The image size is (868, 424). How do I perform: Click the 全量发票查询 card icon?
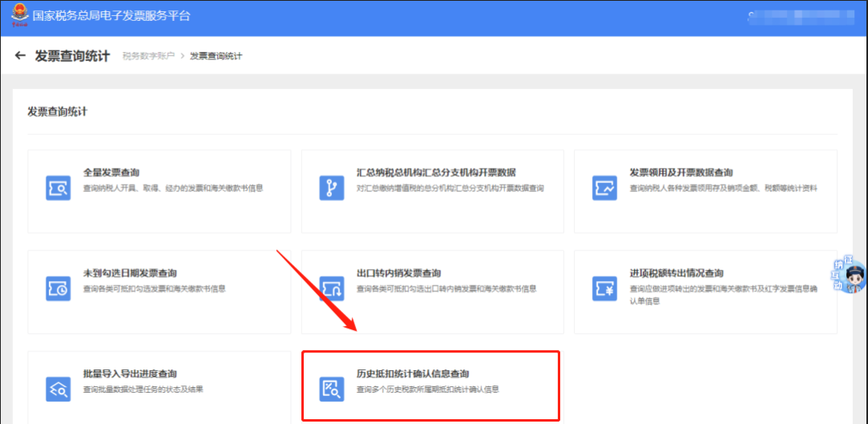(59, 187)
